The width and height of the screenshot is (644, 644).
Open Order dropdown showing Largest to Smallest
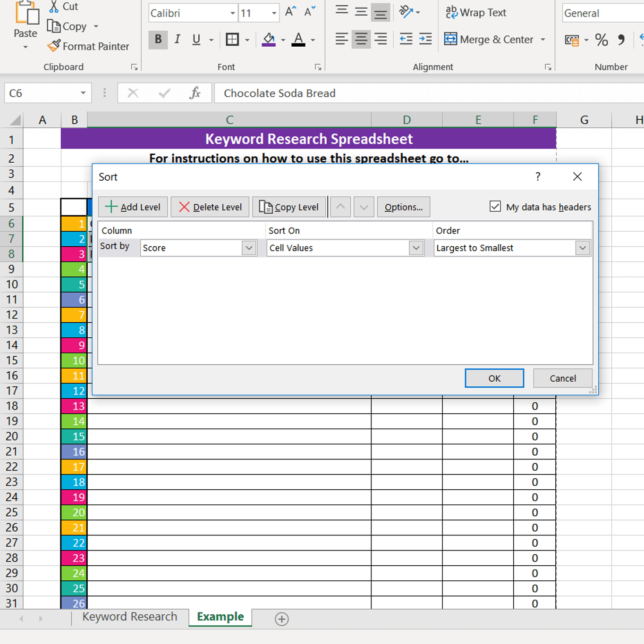pyautogui.click(x=583, y=248)
